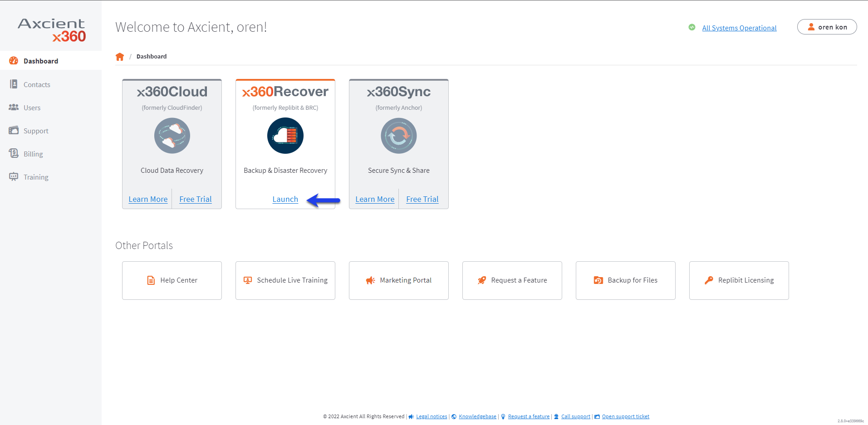
Task: Click the x360Cloud card title
Action: coord(172,92)
